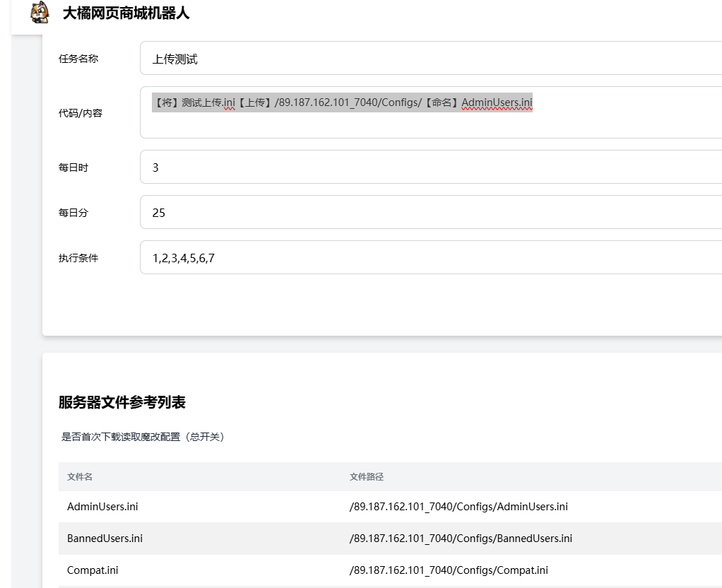Click the /Configs/BannedUsers.ini path cell
722x588 pixels.
tap(461, 539)
